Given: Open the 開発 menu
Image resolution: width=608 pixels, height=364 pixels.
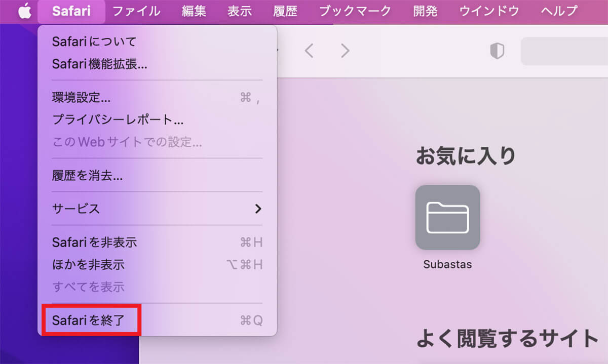Looking at the screenshot, I should [425, 11].
